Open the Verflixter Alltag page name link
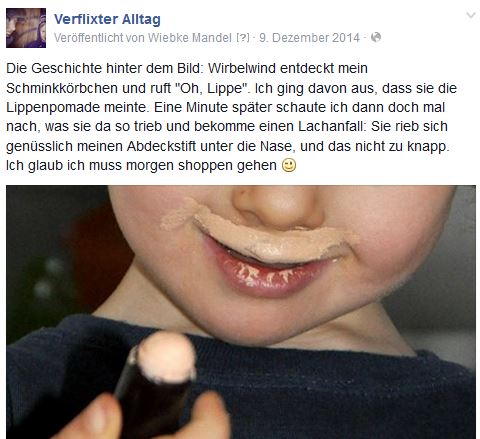This screenshot has width=480, height=439. [107, 19]
